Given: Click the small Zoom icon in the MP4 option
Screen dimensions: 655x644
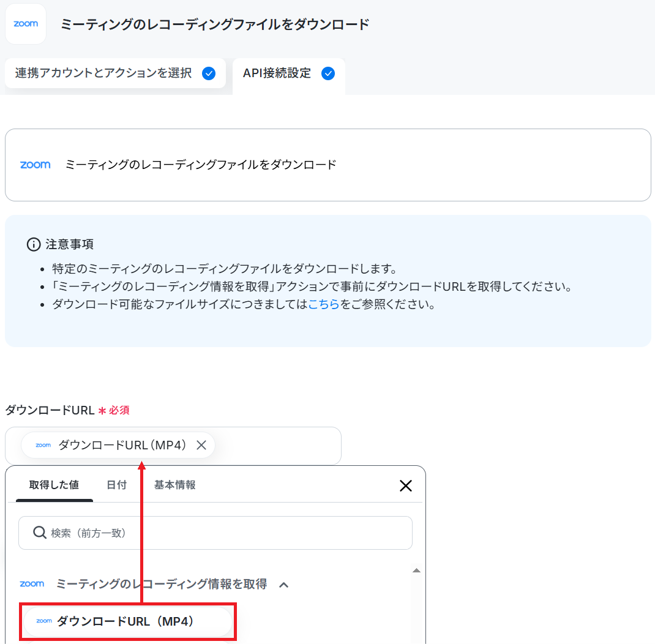Looking at the screenshot, I should click(44, 621).
